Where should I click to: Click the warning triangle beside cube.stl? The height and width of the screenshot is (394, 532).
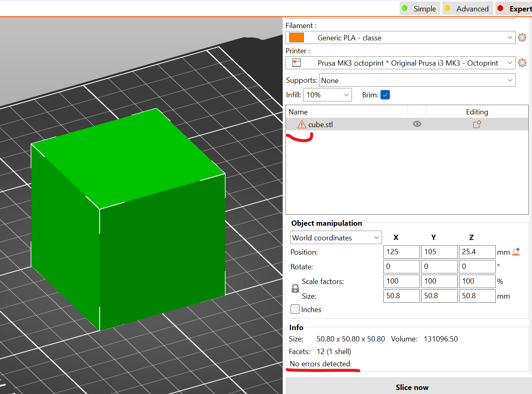pos(301,124)
